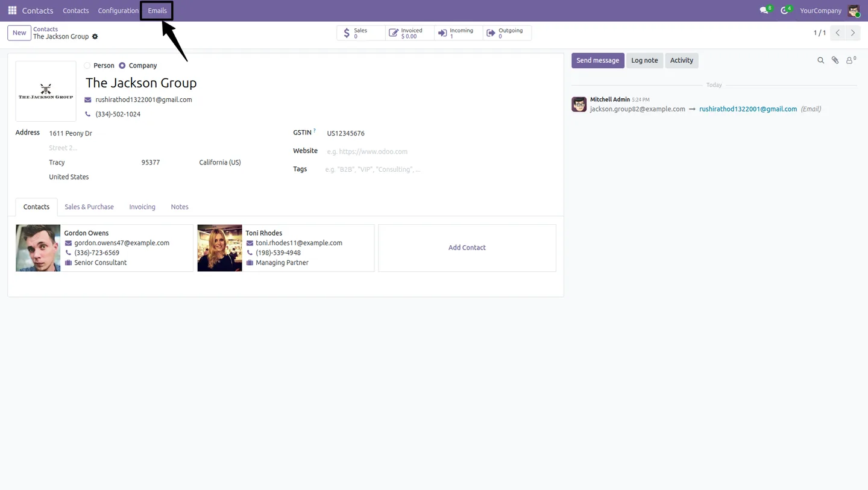Search messages with the magnifier icon

click(x=820, y=60)
